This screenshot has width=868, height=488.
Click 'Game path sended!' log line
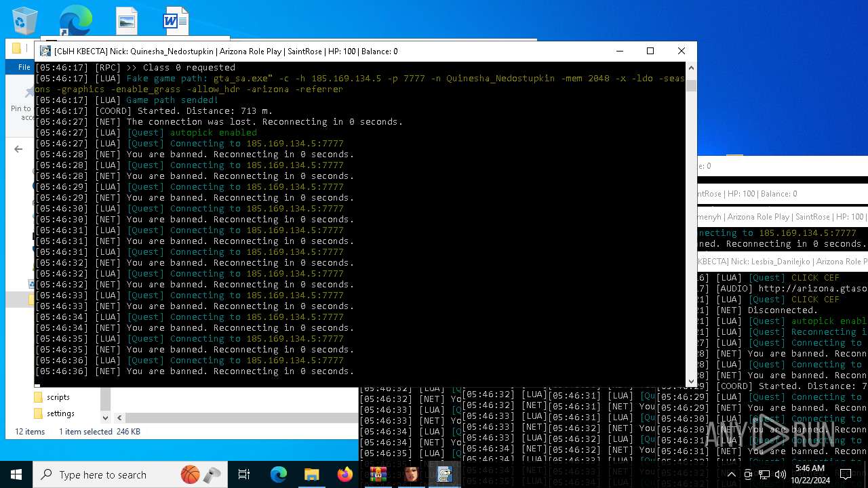tap(127, 100)
